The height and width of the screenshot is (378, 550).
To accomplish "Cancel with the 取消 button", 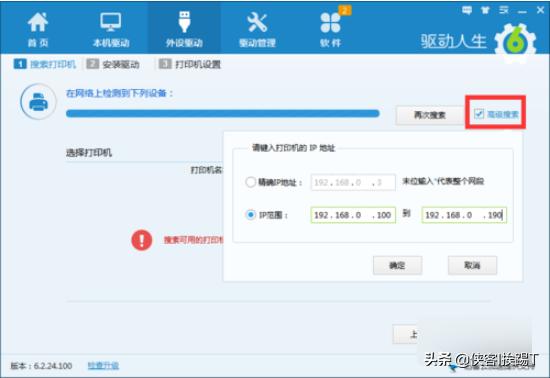I will click(472, 265).
